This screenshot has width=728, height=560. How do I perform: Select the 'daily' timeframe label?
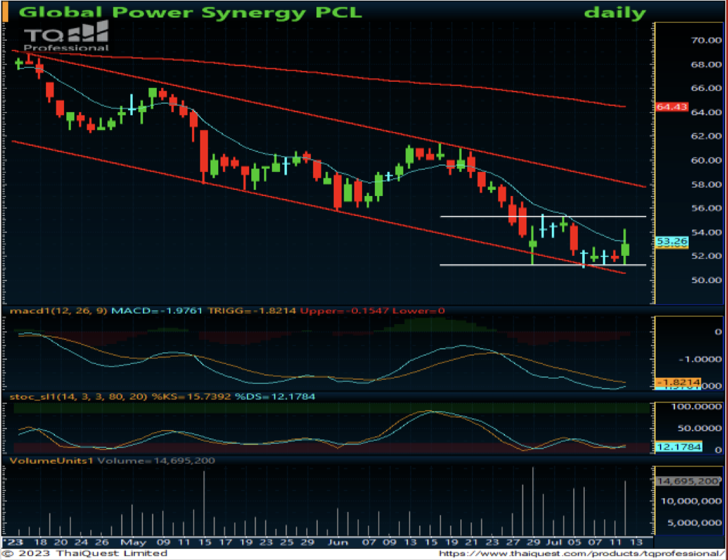click(614, 12)
